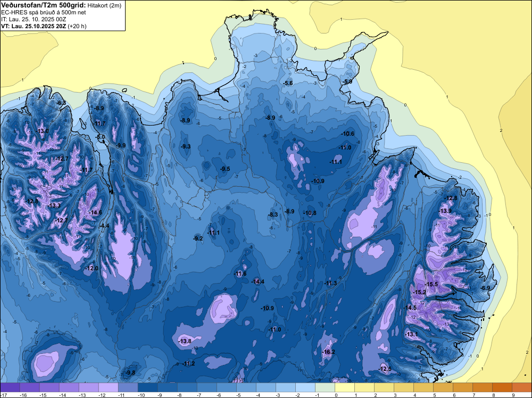The height and width of the screenshot is (398, 532).
Task: Click the -13.8 temperature value
Action: [185, 341]
